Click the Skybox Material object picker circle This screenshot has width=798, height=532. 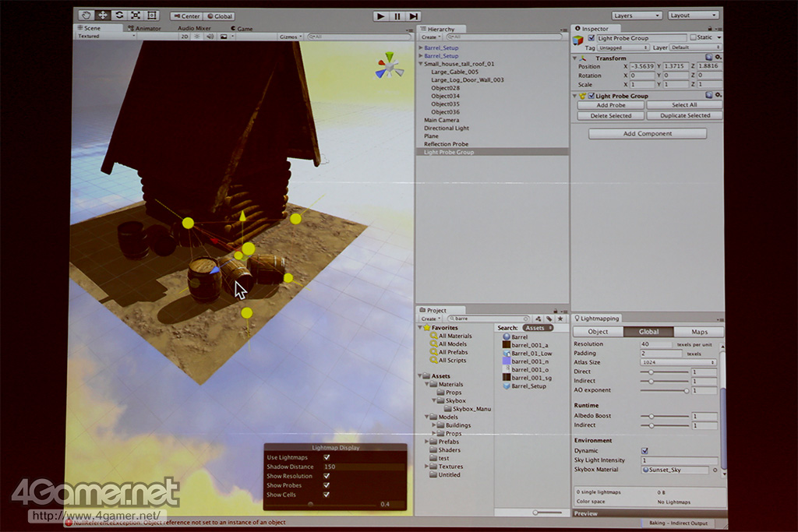715,470
